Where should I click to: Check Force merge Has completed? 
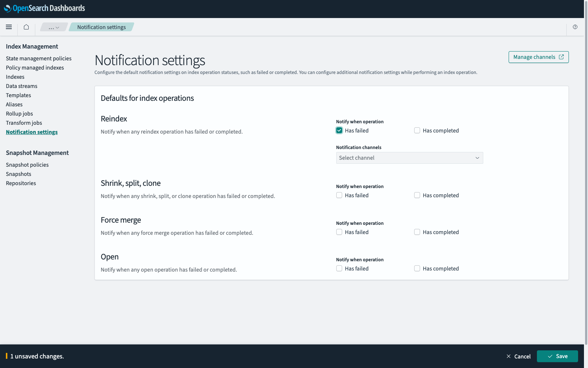click(417, 232)
